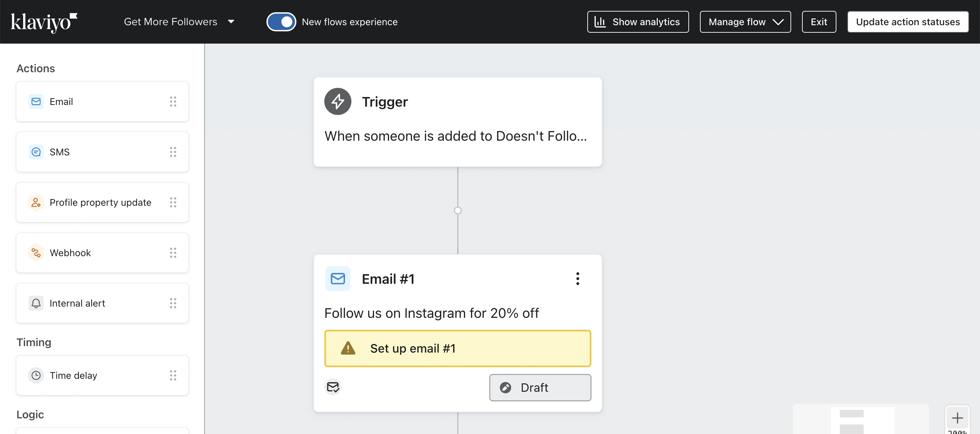The image size is (980, 434).
Task: Open the Get More Followers flow name dropdown
Action: coord(231,22)
